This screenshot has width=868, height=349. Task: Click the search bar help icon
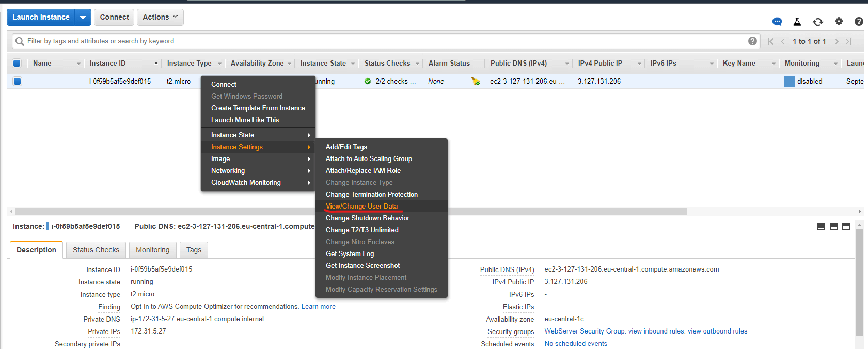coord(753,41)
